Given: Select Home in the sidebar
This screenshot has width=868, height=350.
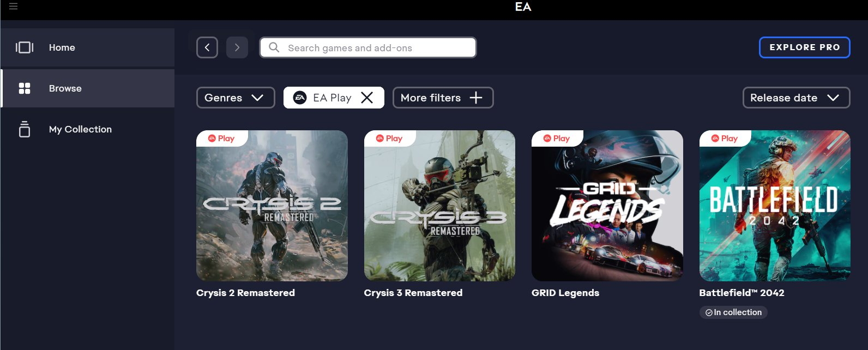Looking at the screenshot, I should pyautogui.click(x=62, y=47).
